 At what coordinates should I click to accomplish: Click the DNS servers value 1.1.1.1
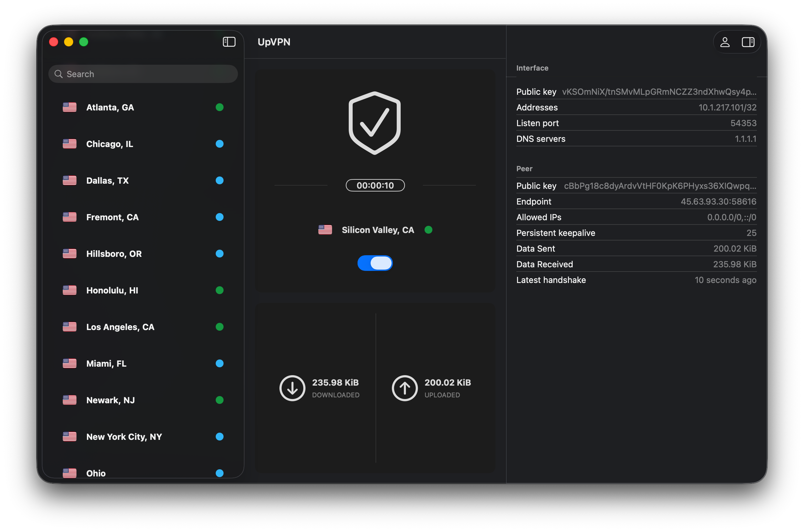coord(745,139)
